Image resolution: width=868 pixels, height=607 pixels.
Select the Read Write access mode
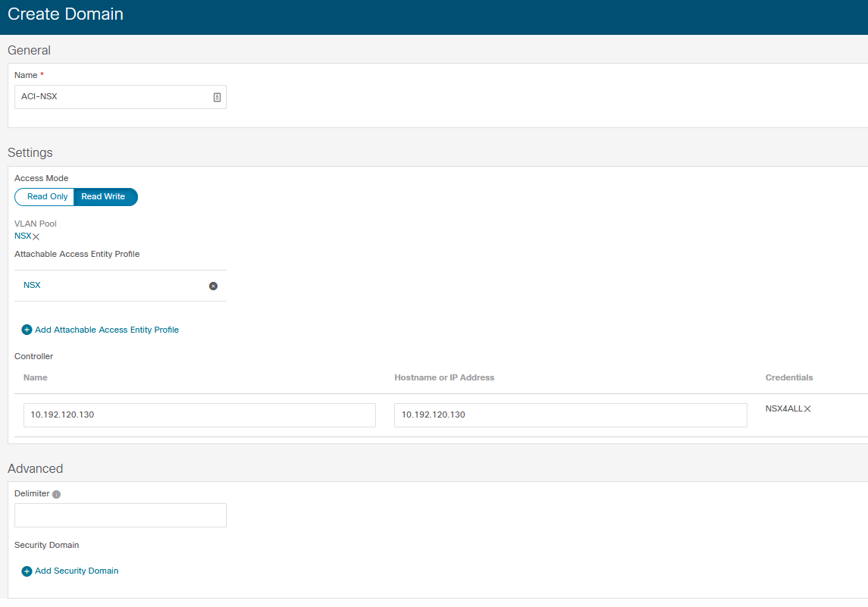(x=103, y=197)
